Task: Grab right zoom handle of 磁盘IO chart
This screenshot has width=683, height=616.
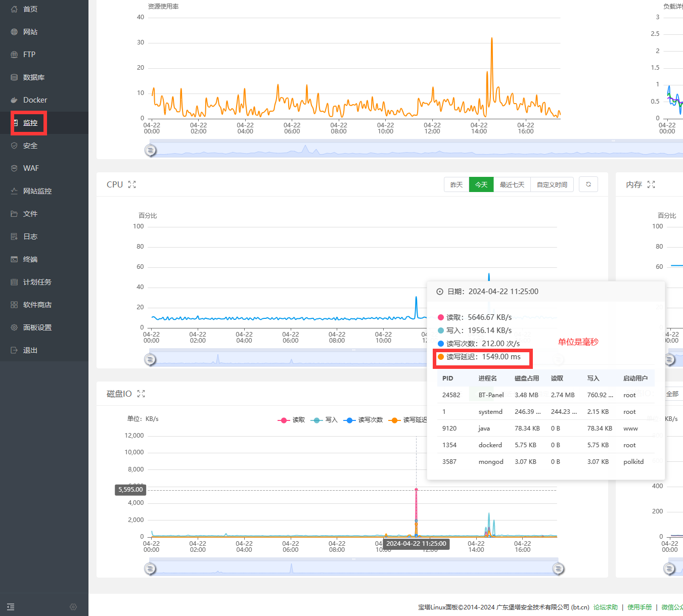Action: tap(558, 569)
